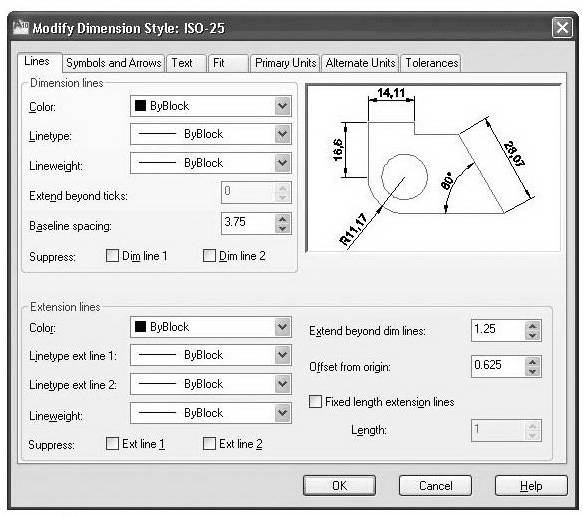Open Linetype ext line 1 dropdown
This screenshot has height=516, width=583.
click(210, 355)
